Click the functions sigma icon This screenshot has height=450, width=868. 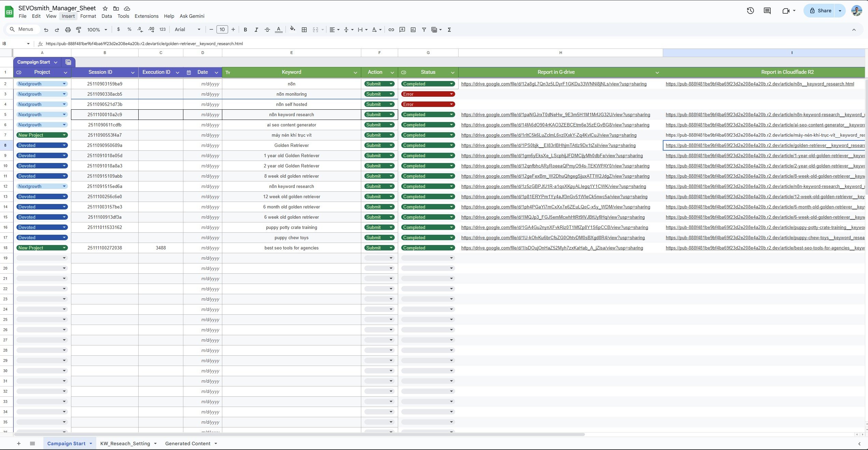(449, 30)
